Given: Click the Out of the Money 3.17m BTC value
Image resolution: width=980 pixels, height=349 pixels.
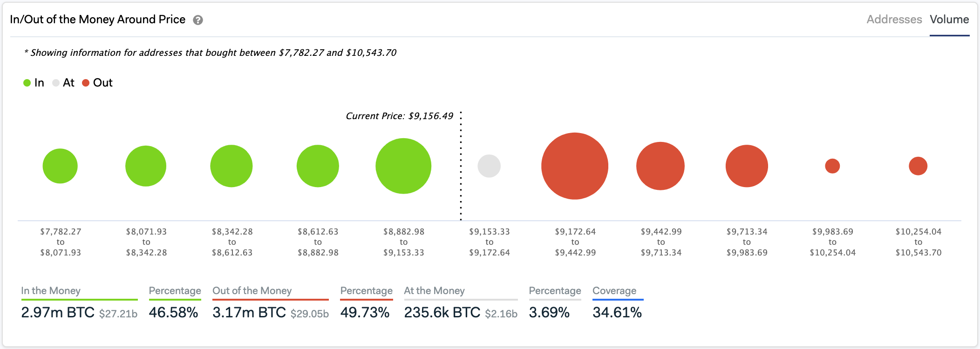Looking at the screenshot, I should [x=249, y=312].
